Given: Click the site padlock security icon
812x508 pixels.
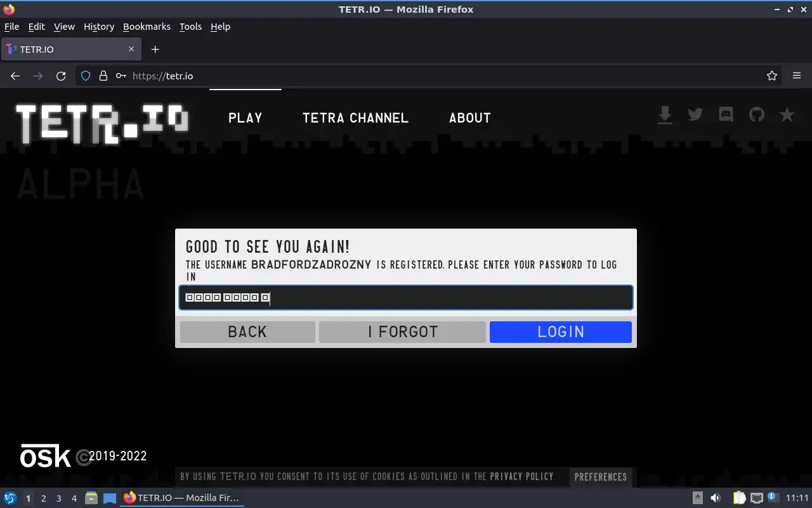Looking at the screenshot, I should [103, 76].
